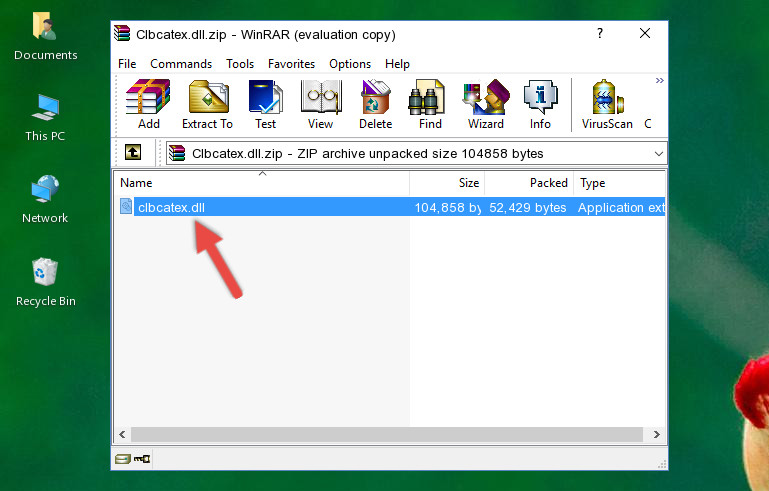Open the Favorites menu
The height and width of the screenshot is (491, 769).
point(291,64)
